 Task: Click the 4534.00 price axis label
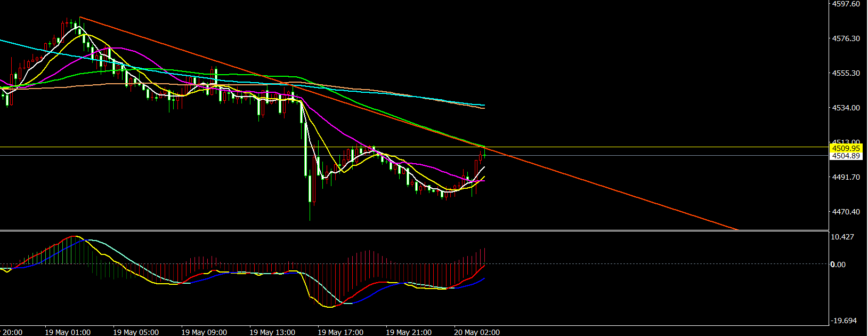click(x=846, y=108)
